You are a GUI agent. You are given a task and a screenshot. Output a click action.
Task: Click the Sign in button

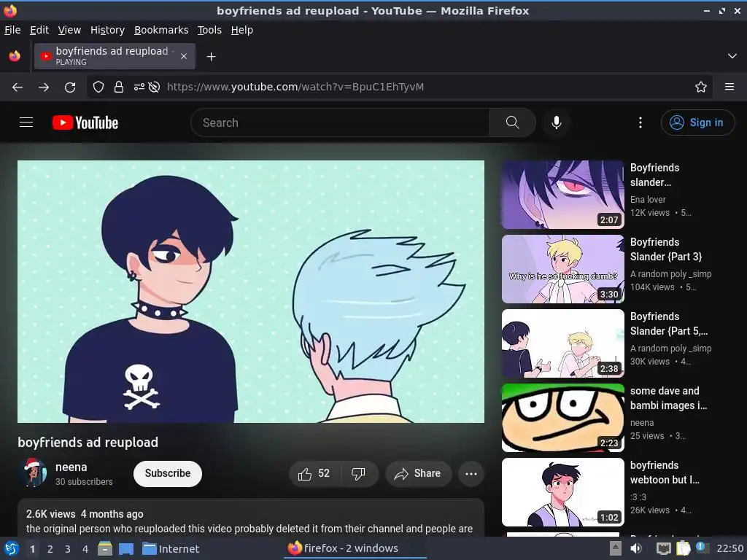pyautogui.click(x=697, y=122)
